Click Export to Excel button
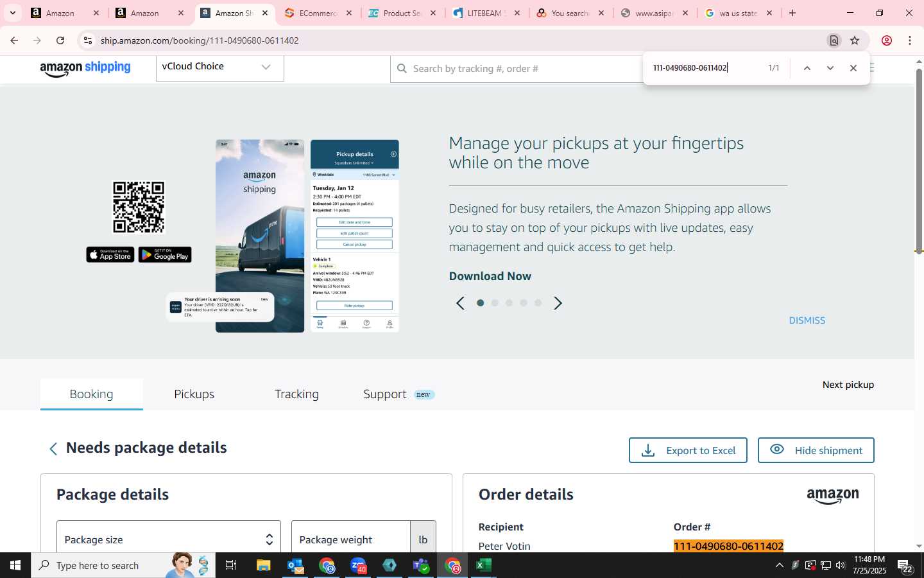Image resolution: width=924 pixels, height=578 pixels. pyautogui.click(x=688, y=450)
